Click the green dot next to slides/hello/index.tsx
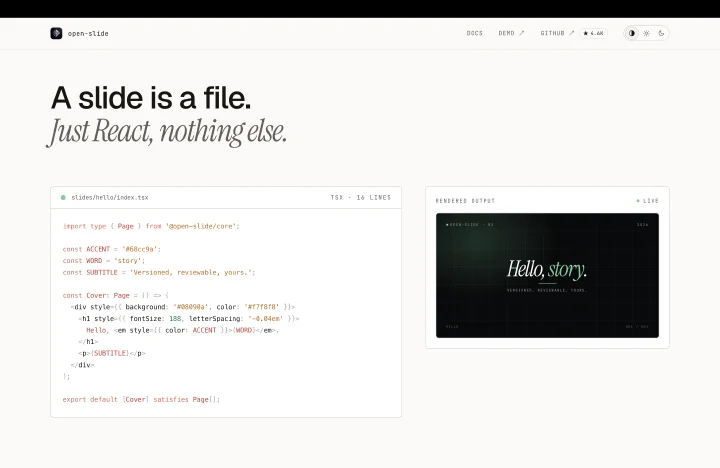 [x=63, y=197]
